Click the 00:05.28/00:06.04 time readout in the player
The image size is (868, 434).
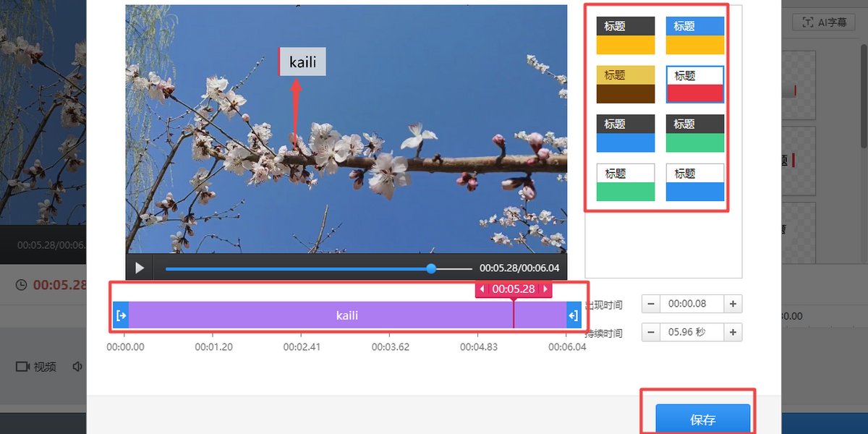point(519,268)
